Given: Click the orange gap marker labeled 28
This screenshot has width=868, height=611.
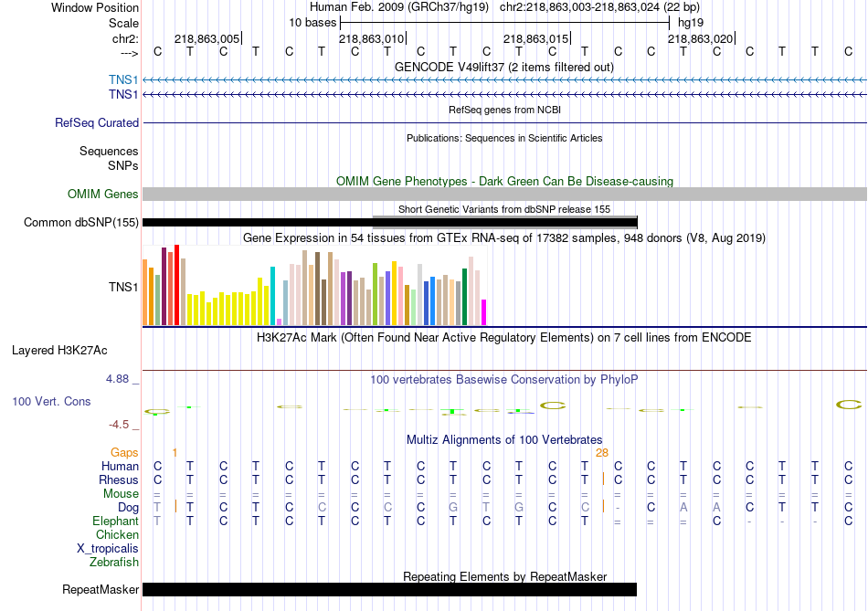Looking at the screenshot, I should (x=601, y=452).
